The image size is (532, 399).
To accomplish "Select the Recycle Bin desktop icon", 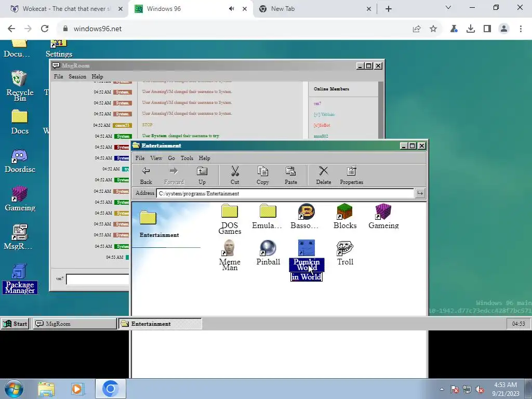I will coord(20,86).
